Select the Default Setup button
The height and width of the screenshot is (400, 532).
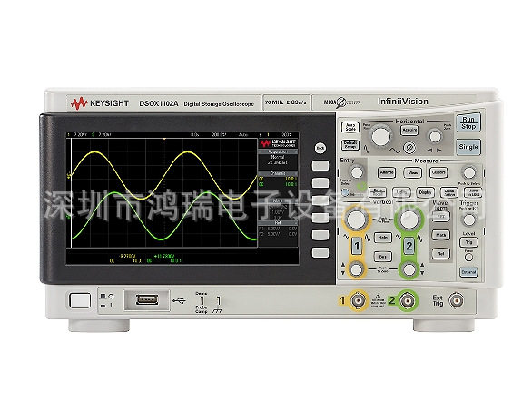350,145
